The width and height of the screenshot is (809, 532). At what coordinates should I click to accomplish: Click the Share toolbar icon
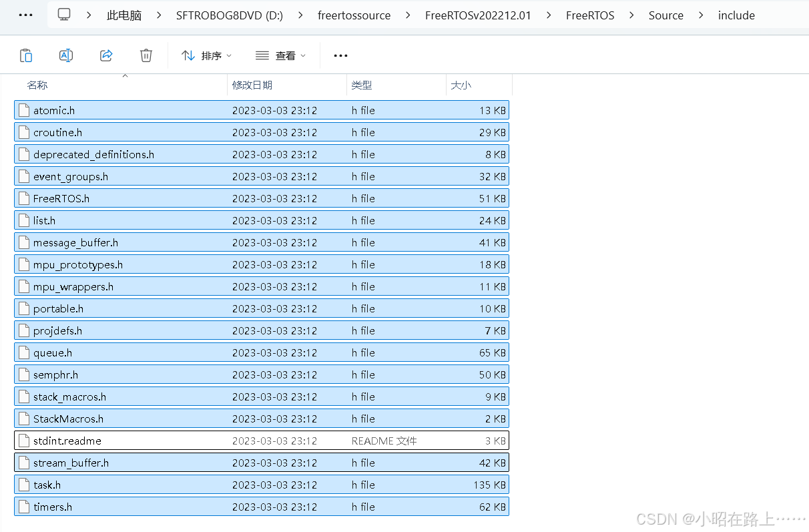pos(105,55)
